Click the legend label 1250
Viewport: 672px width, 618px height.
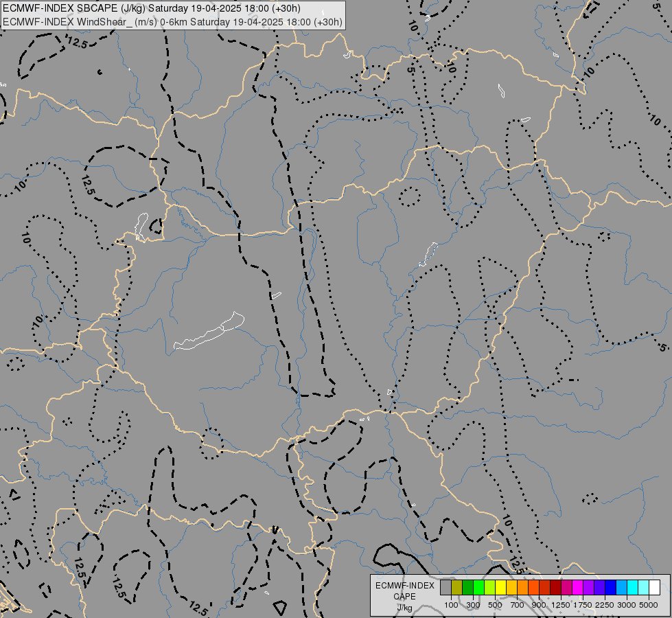pos(561,605)
